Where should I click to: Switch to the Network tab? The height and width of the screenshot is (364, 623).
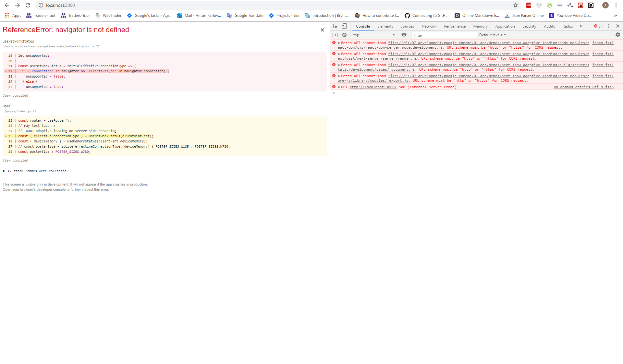pyautogui.click(x=429, y=26)
